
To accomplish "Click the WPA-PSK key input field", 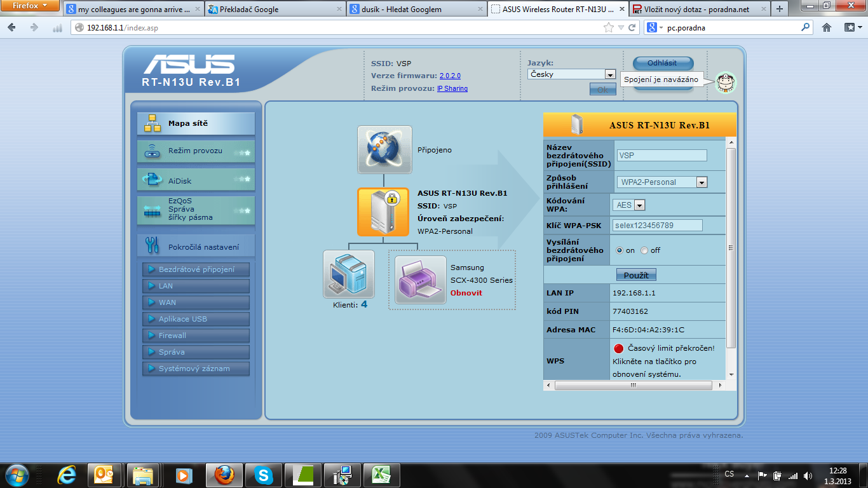I will [x=657, y=226].
